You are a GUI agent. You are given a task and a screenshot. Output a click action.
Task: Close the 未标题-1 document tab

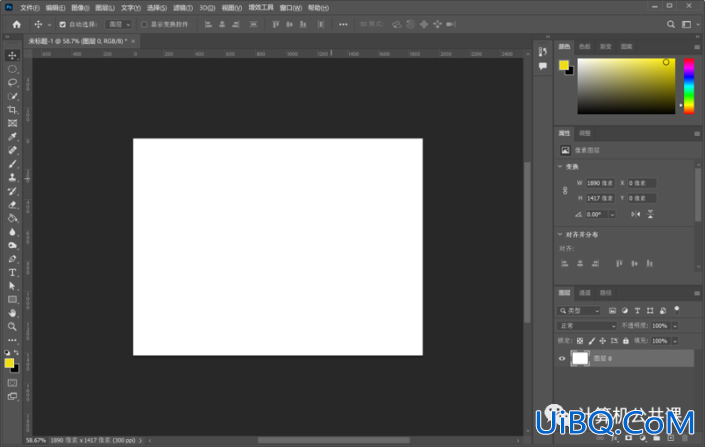pos(133,41)
